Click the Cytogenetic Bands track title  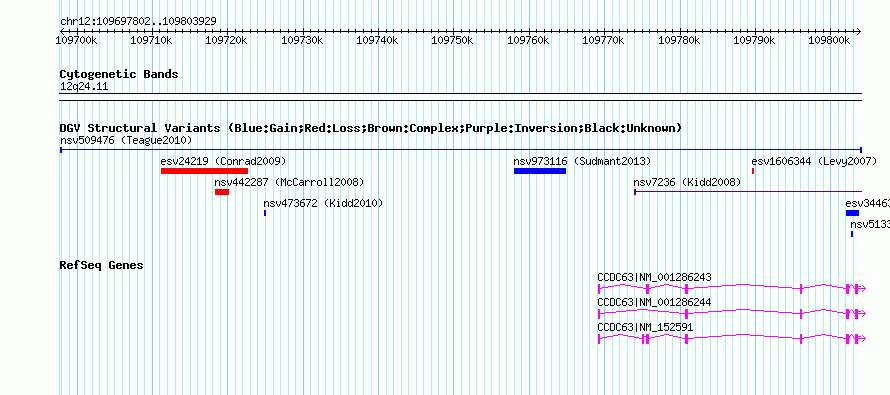tap(119, 74)
